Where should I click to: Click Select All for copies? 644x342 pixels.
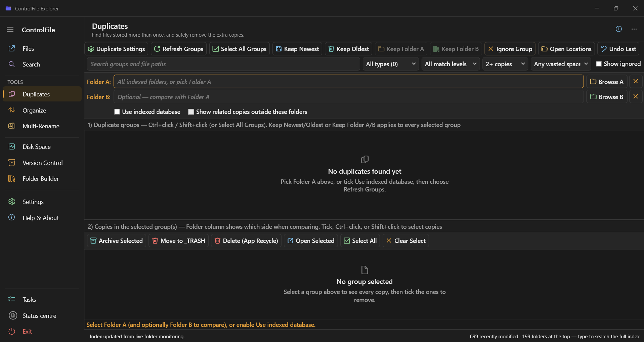click(x=360, y=241)
